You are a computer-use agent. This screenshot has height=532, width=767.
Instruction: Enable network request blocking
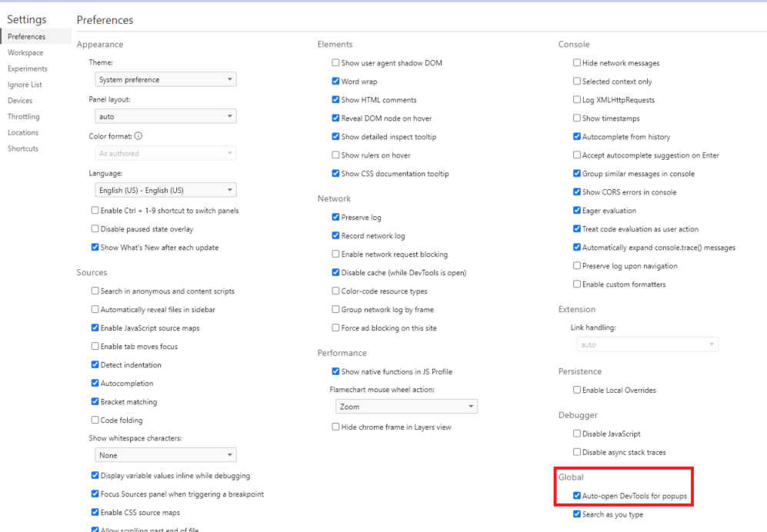335,254
